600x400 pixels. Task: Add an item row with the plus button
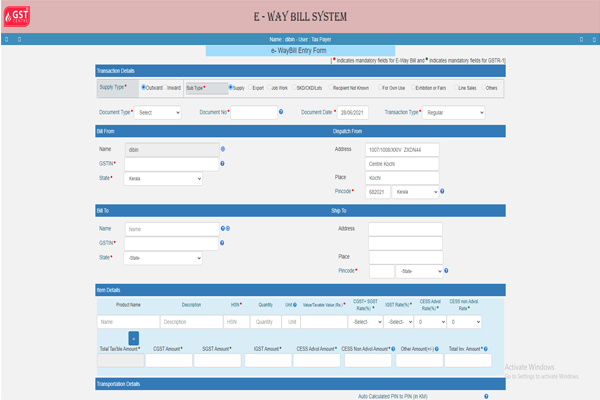[133, 339]
